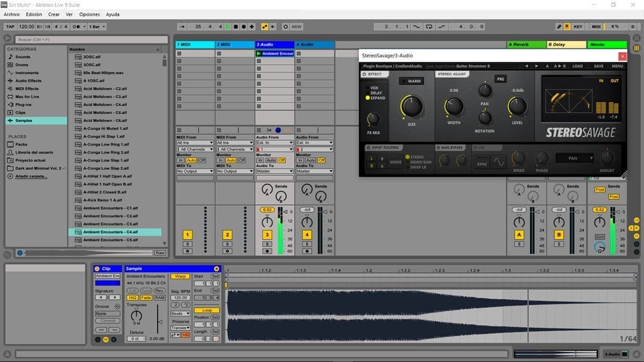Open the MIDI Effects category
This screenshot has height=362, width=644.
tap(27, 88)
